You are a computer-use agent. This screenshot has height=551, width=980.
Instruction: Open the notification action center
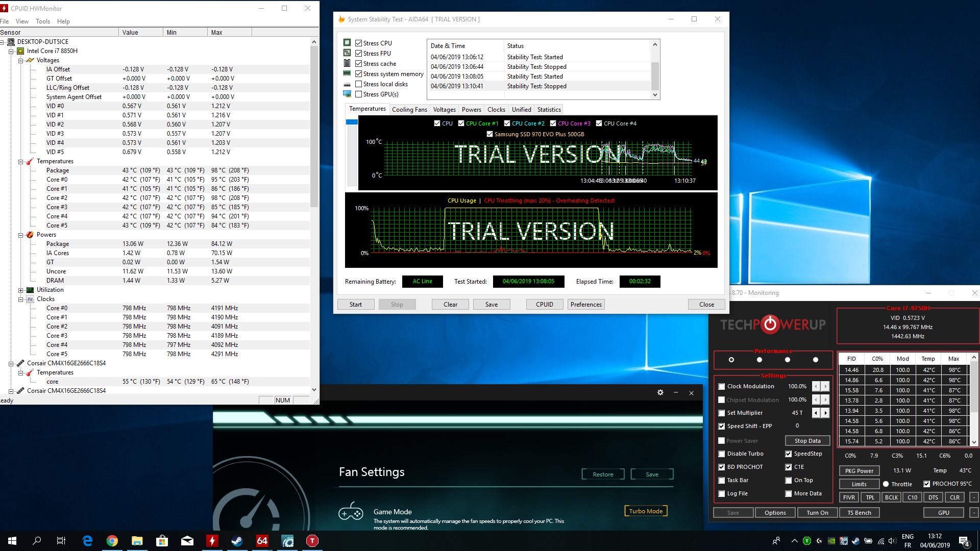[964, 541]
